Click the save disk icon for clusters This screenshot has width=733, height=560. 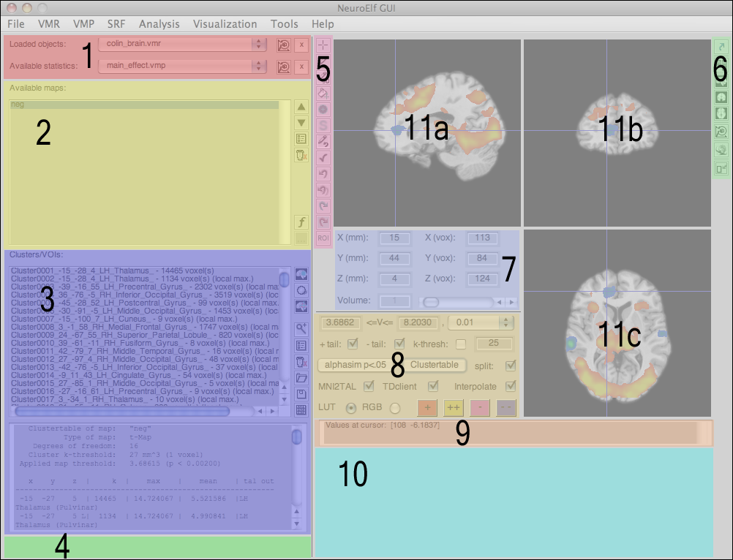coord(301,394)
